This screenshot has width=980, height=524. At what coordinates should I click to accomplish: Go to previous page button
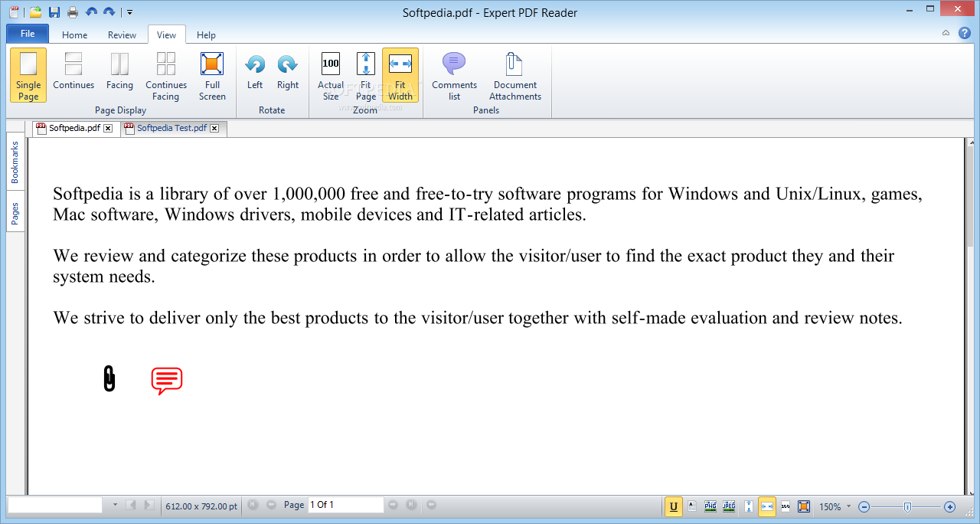click(x=271, y=505)
